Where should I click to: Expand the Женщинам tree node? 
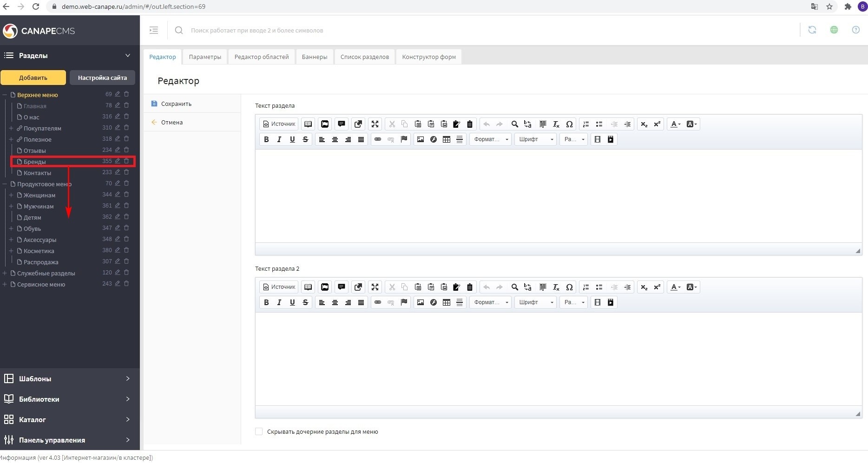click(11, 195)
